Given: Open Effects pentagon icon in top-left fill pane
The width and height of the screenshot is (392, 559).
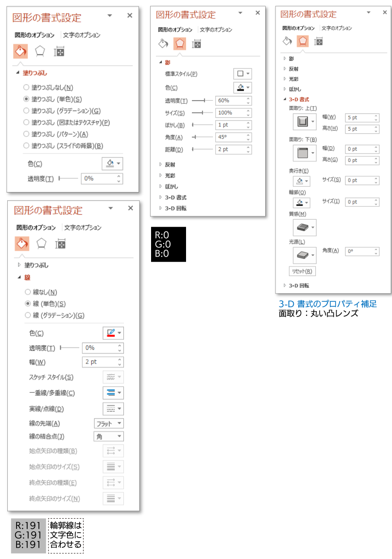Looking at the screenshot, I should (40, 52).
